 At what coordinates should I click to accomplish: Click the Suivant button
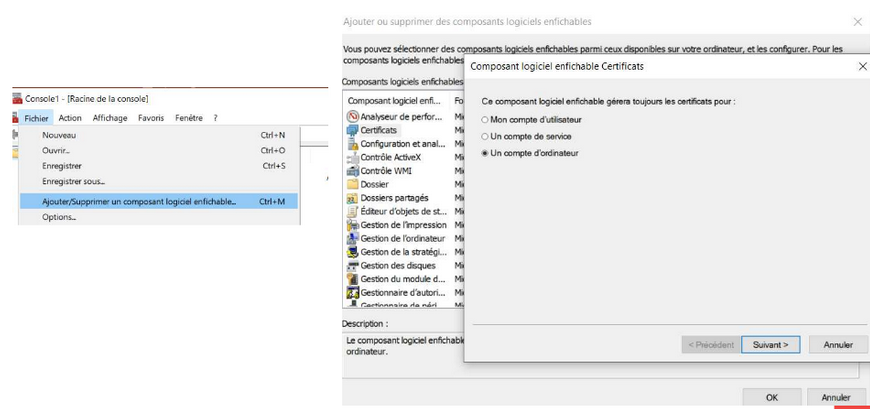(x=770, y=345)
